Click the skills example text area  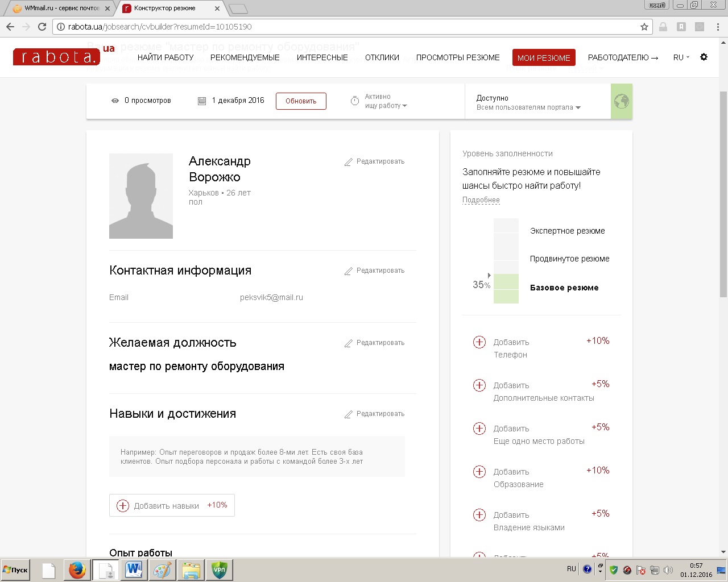[257, 456]
